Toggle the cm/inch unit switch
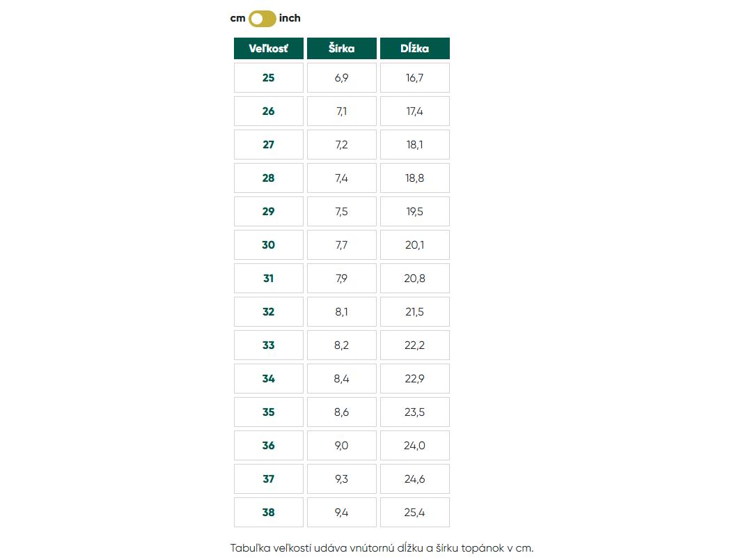Viewport: 736px width, 560px height. pos(263,18)
